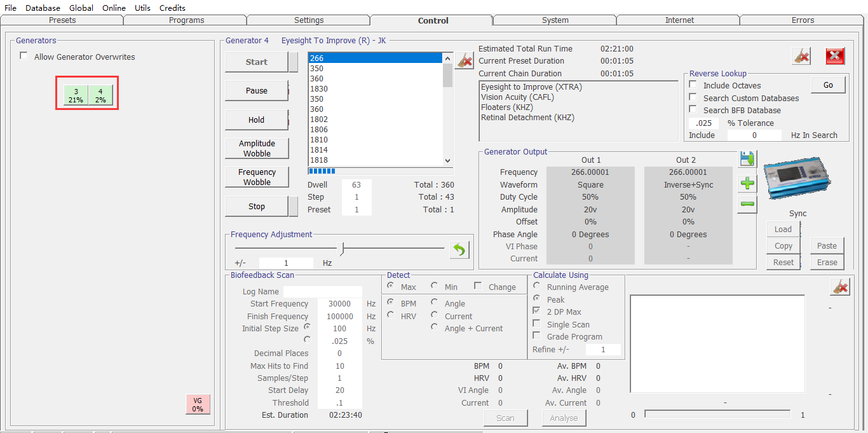Click the Go button in Reverse Lookup
Image resolution: width=868 pixels, height=433 pixels.
[x=828, y=85]
